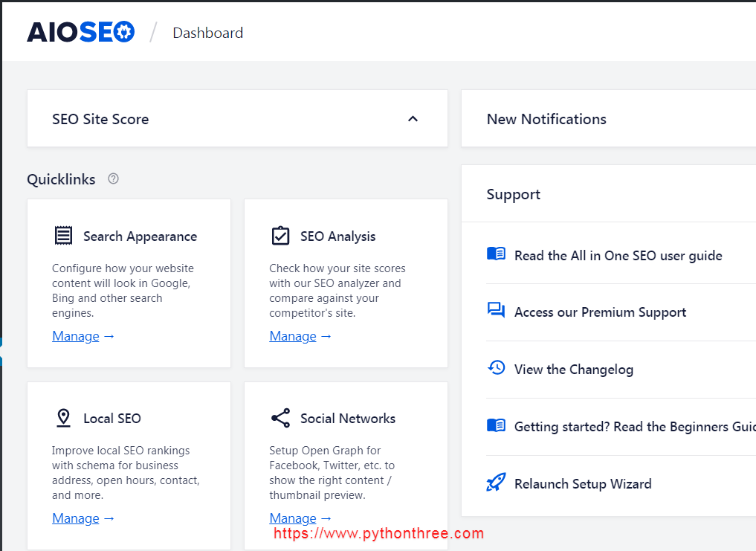Expand the New Notifications section
Viewport: 756px width, 551px height.
pos(546,119)
